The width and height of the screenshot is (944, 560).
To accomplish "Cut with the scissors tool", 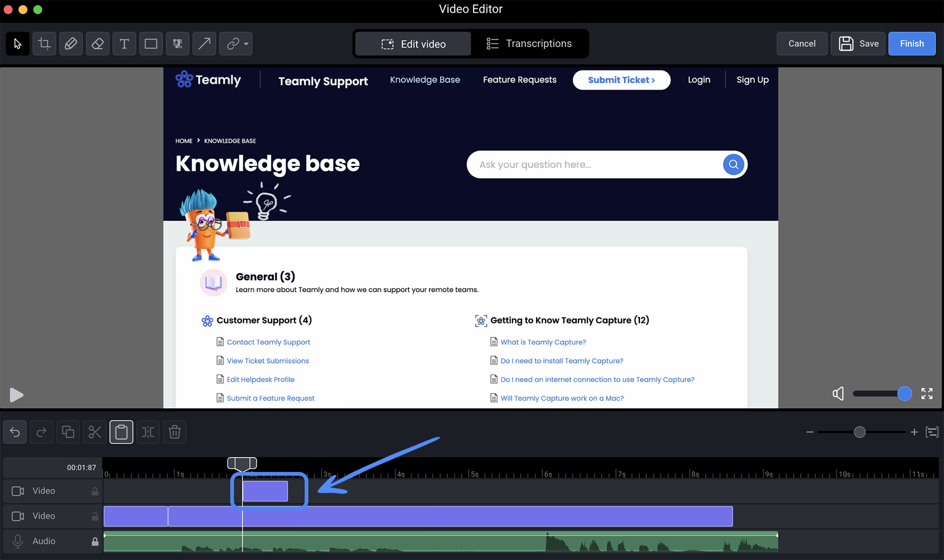I will [95, 432].
